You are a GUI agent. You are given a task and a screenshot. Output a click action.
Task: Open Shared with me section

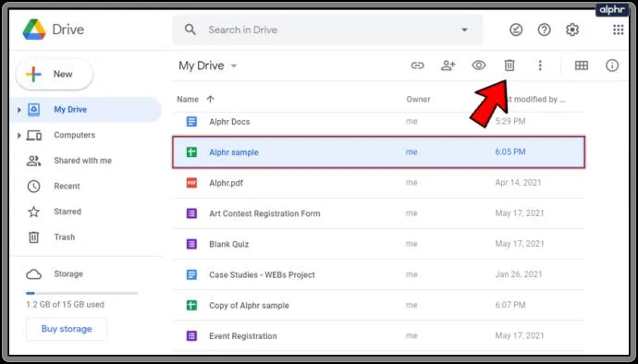pos(82,161)
